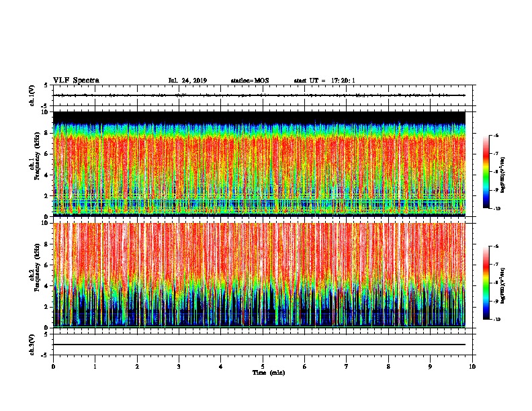The width and height of the screenshot is (532, 411).
Task: Click the ch.1 spectrogram color scale bar
Action: [x=486, y=172]
